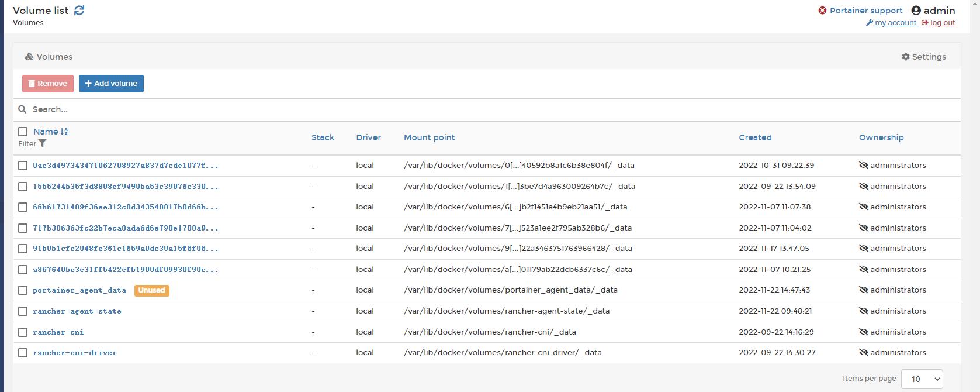Screen dimensions: 980x392
Task: Check the 66b61731 volume checkbox
Action: pos(23,207)
